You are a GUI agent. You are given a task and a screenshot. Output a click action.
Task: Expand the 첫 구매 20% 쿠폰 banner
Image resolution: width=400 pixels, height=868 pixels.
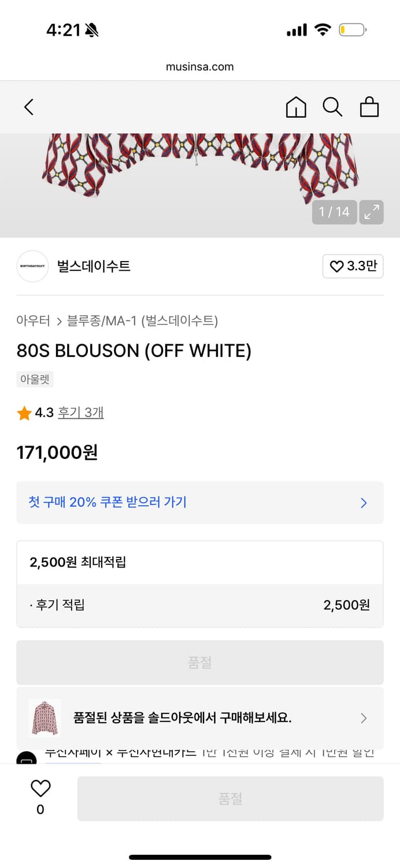tap(200, 502)
